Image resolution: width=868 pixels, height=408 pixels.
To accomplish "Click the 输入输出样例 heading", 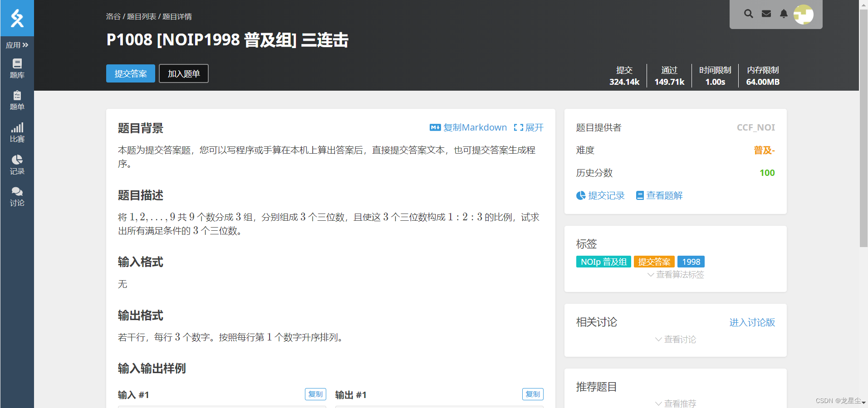I will (x=152, y=369).
